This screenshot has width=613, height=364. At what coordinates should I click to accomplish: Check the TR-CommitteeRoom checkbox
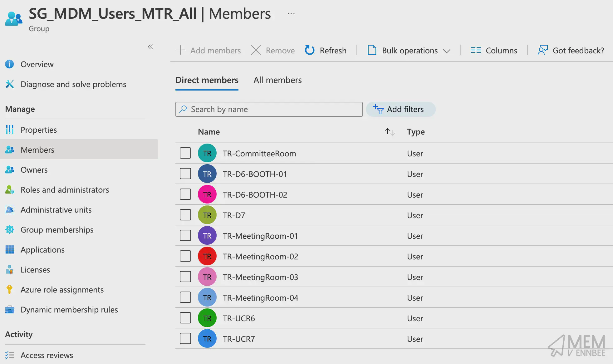coord(185,153)
